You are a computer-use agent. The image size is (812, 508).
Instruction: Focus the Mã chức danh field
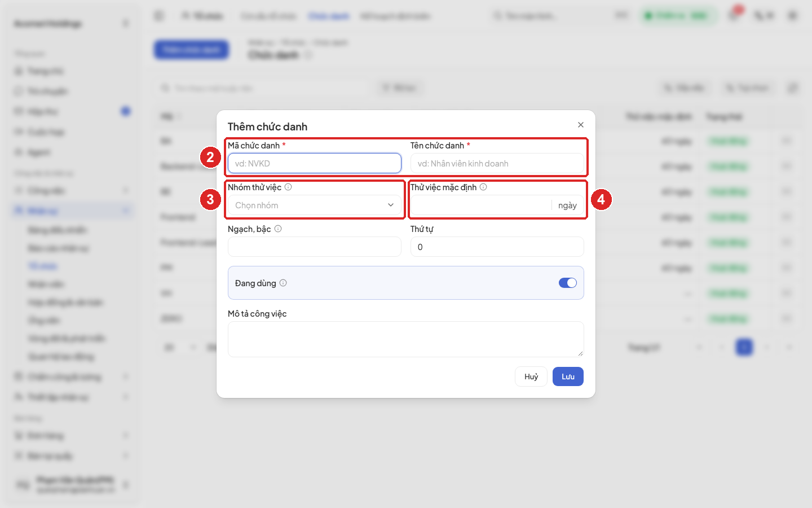point(315,163)
